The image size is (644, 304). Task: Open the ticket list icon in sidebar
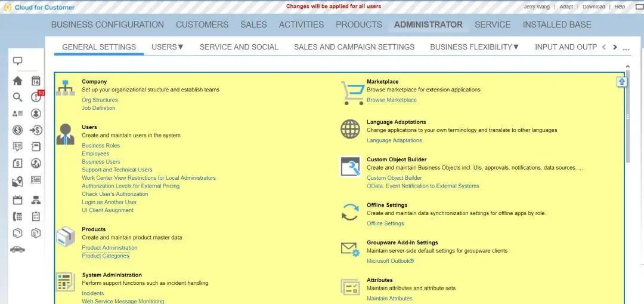click(x=36, y=180)
